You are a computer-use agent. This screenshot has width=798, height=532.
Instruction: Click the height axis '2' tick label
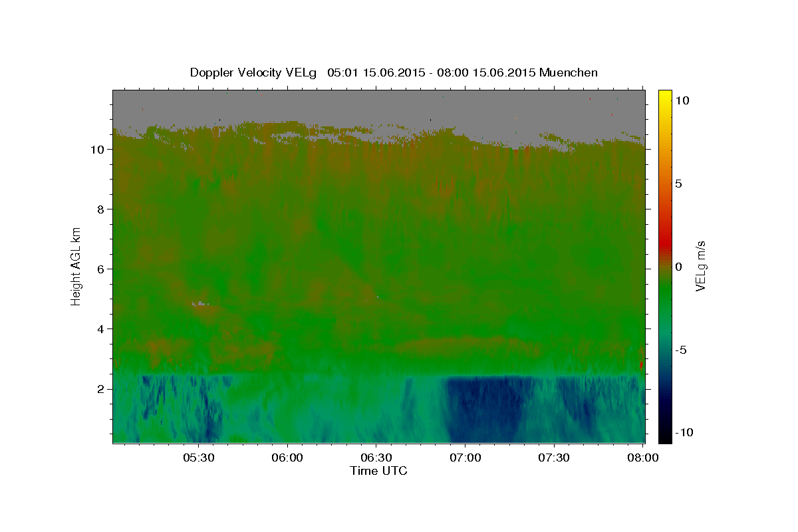pyautogui.click(x=100, y=389)
